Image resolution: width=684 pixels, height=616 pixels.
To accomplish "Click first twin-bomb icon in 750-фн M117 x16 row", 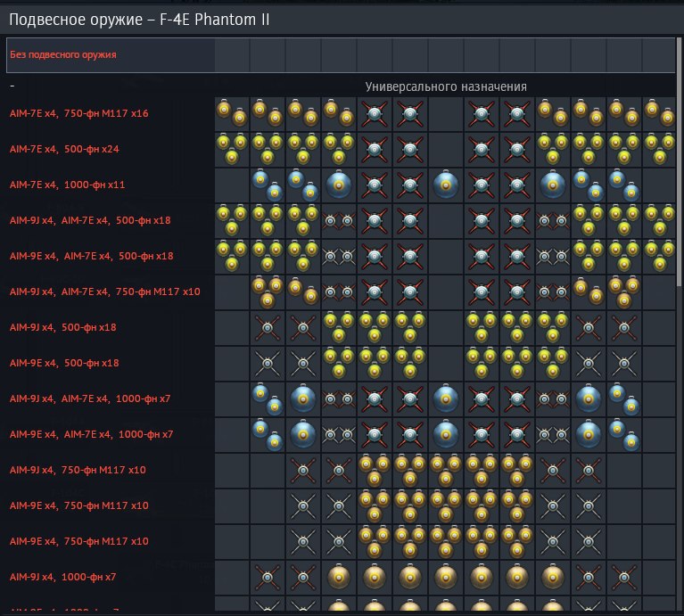I will tap(232, 113).
